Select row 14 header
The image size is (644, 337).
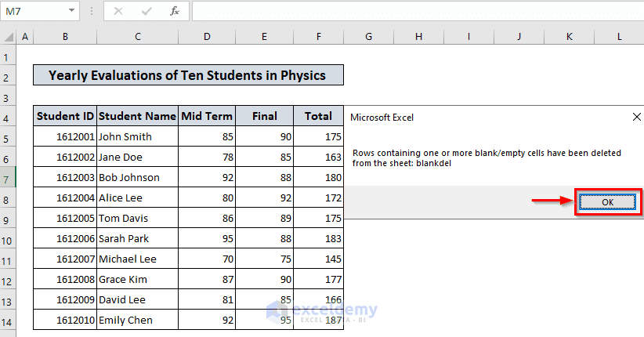pyautogui.click(x=8, y=320)
